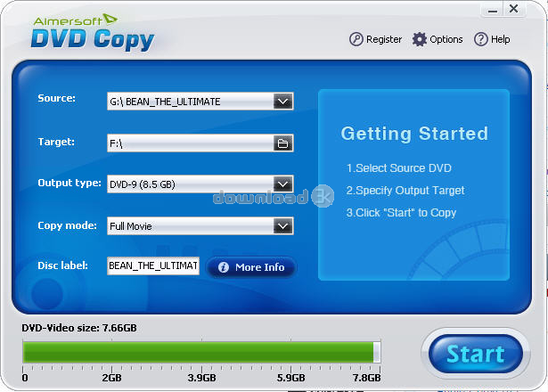Open the Register link

(376, 39)
